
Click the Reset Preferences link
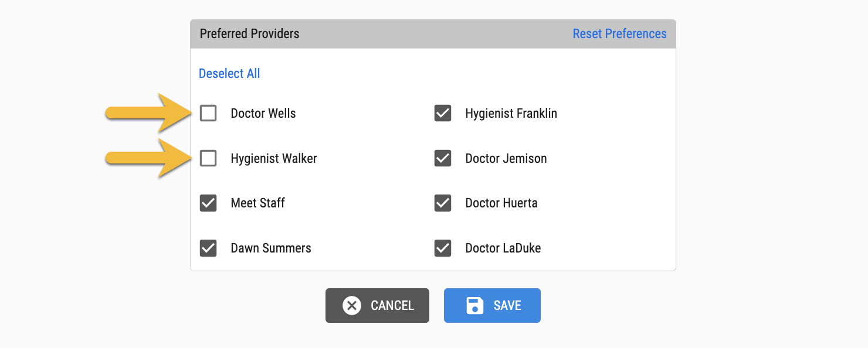coord(619,34)
